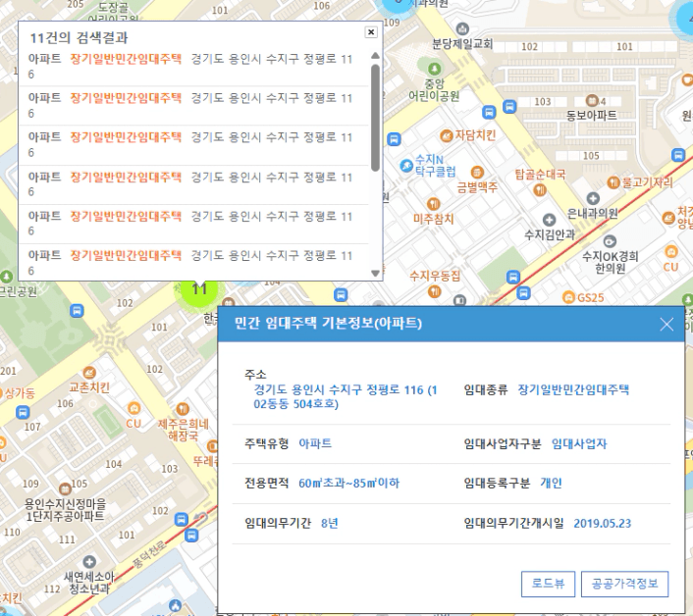Click CU store icon near 제주은희네해장국
Image resolution: width=693 pixels, height=616 pixels.
(133, 408)
